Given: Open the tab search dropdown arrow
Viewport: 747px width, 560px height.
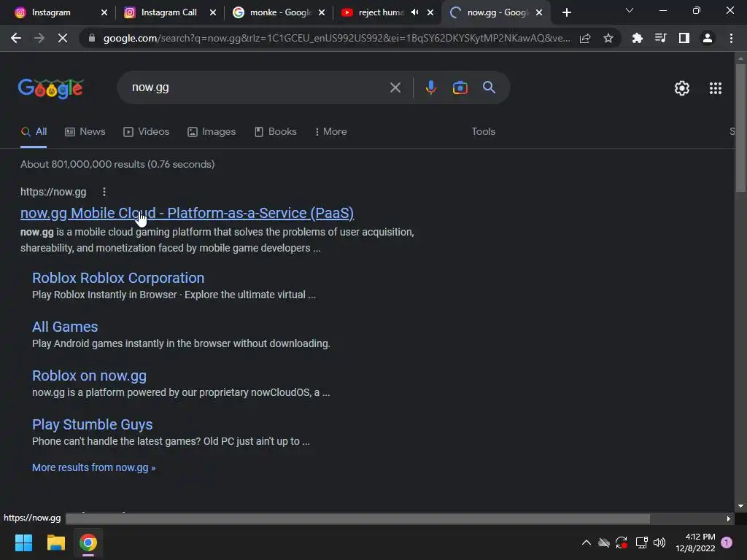Looking at the screenshot, I should tap(629, 10).
